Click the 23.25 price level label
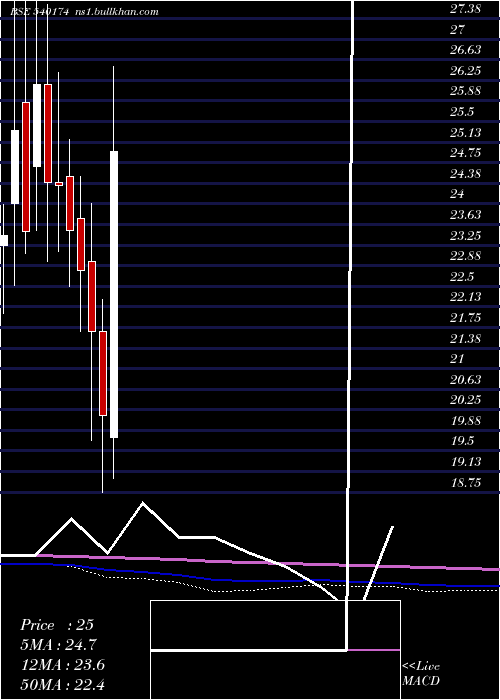 pos(465,235)
